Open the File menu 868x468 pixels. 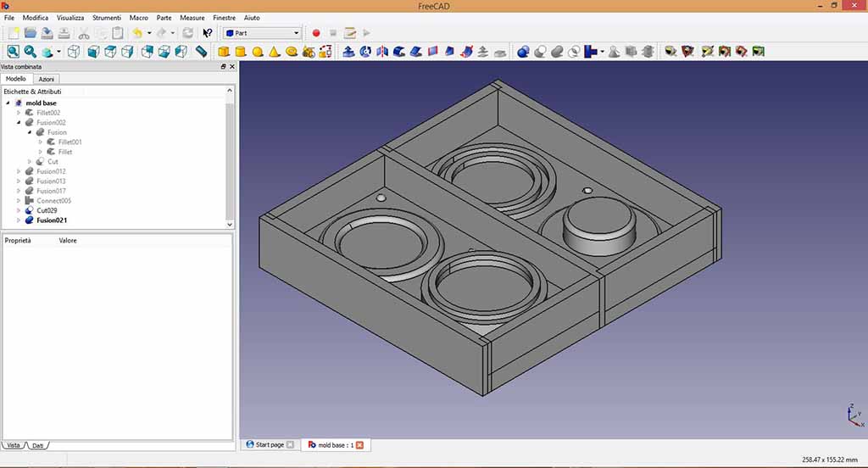[9, 18]
